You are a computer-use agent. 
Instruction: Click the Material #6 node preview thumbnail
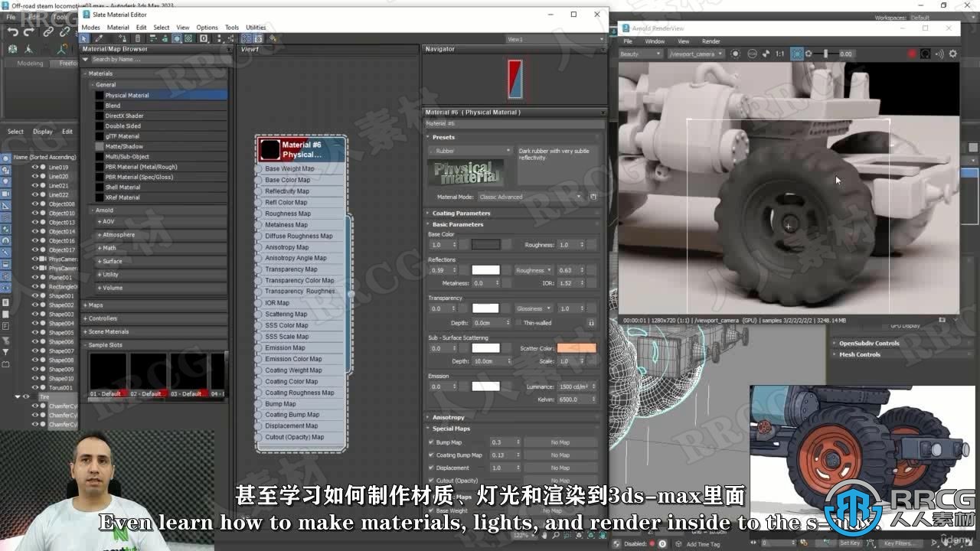tap(269, 149)
